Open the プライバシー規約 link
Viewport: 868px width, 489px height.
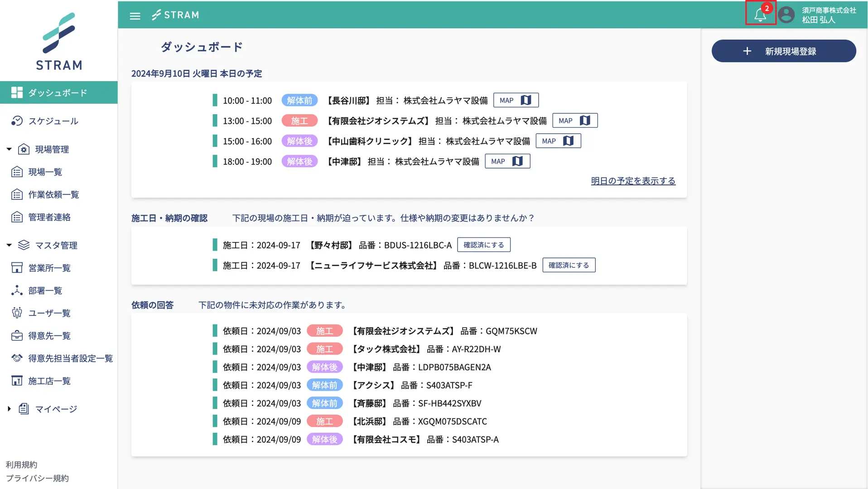[x=37, y=478]
